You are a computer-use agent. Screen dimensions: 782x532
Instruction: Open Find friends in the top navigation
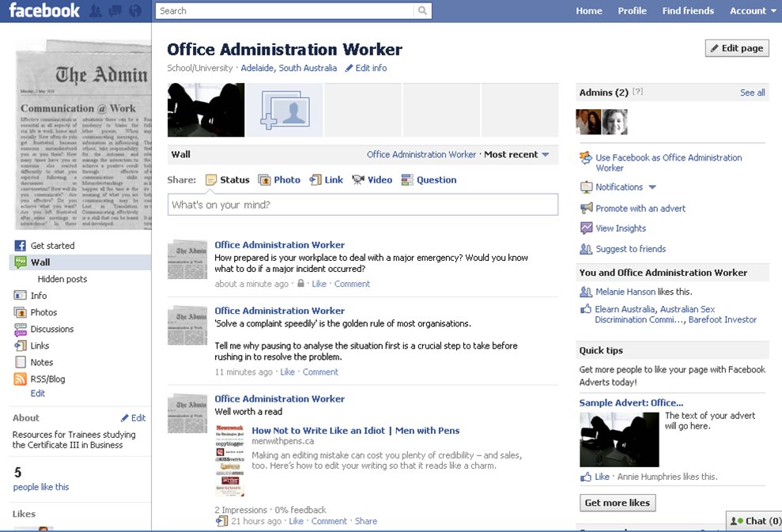688,11
